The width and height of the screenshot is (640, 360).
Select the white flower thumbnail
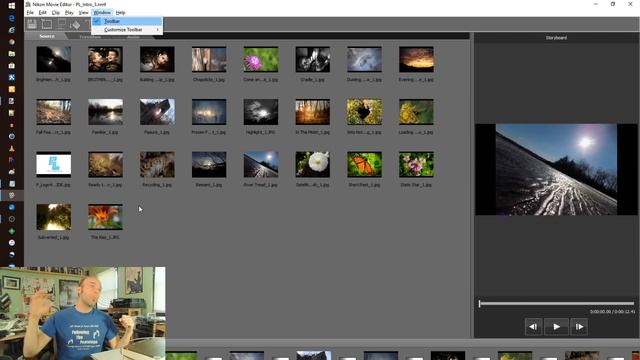313,164
